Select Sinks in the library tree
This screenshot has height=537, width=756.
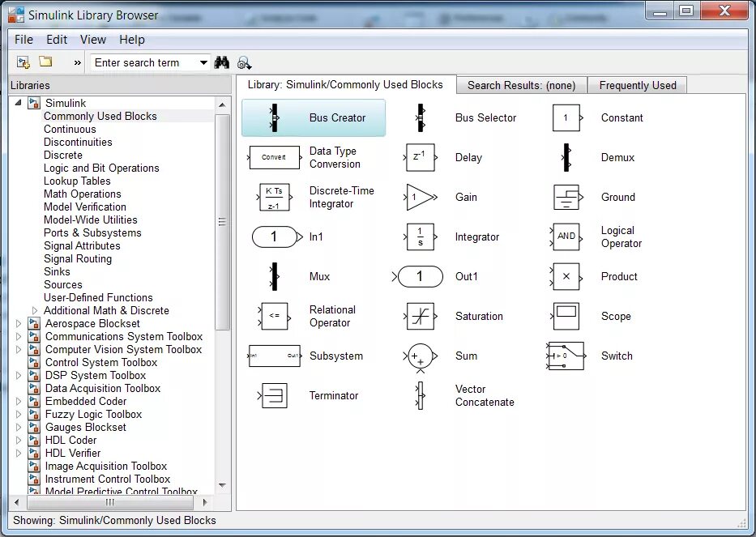[x=57, y=272]
